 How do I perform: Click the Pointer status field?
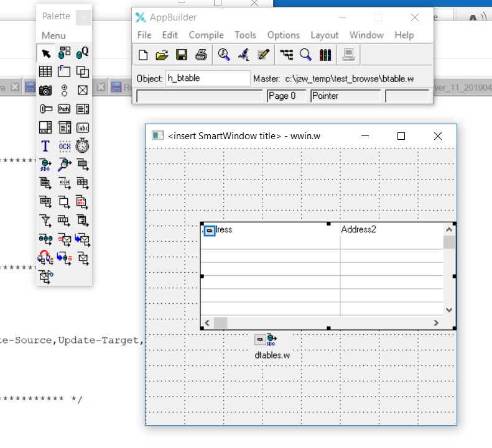click(345, 96)
